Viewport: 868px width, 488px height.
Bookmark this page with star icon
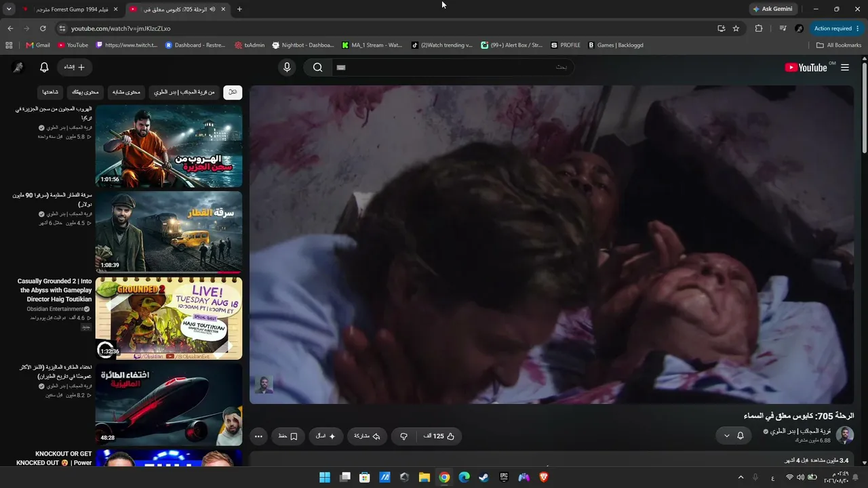tap(736, 28)
